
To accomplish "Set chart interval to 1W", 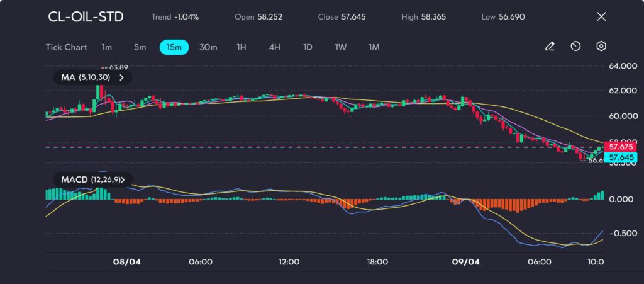I will (341, 47).
